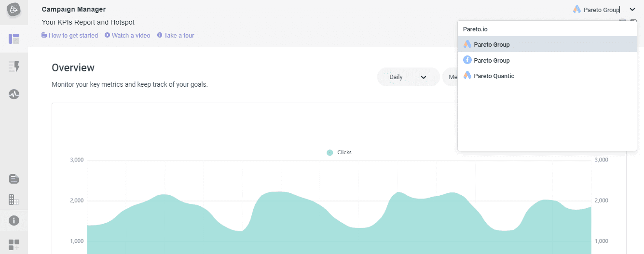
Task: Collapse the account selector chevron
Action: (x=632, y=10)
